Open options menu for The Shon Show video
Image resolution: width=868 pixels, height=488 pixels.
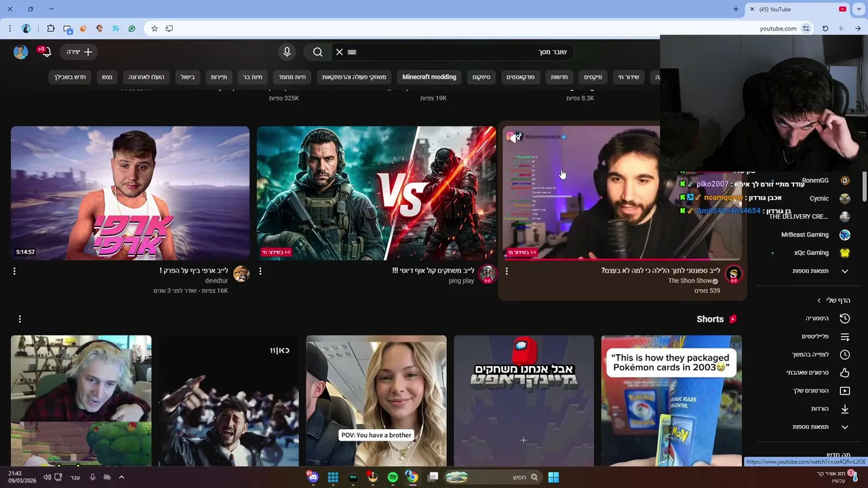coord(507,271)
